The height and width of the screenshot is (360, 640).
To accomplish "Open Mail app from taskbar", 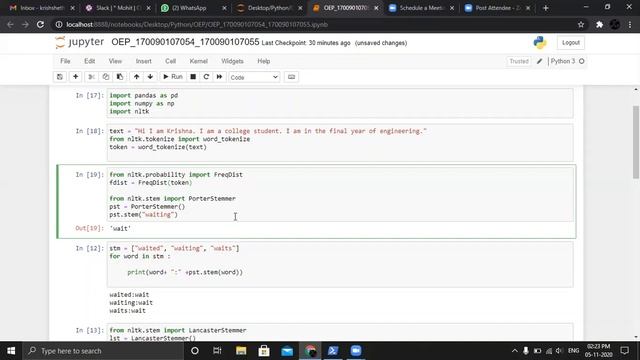I will (287, 351).
